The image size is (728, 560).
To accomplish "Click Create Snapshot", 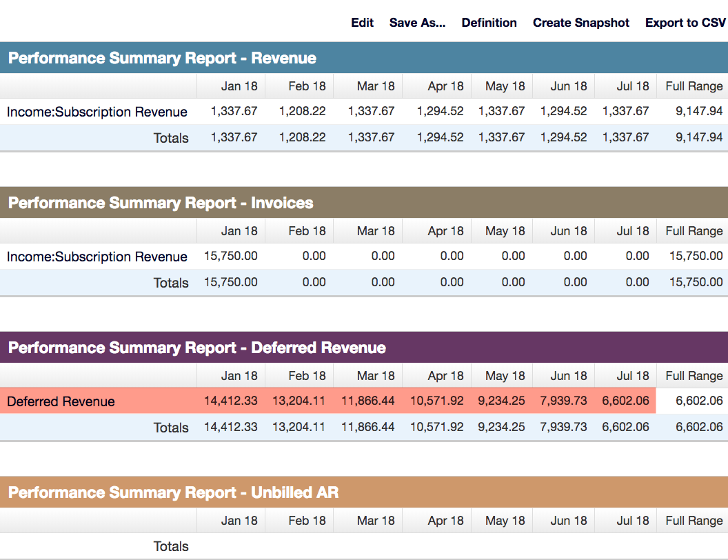I will [581, 23].
